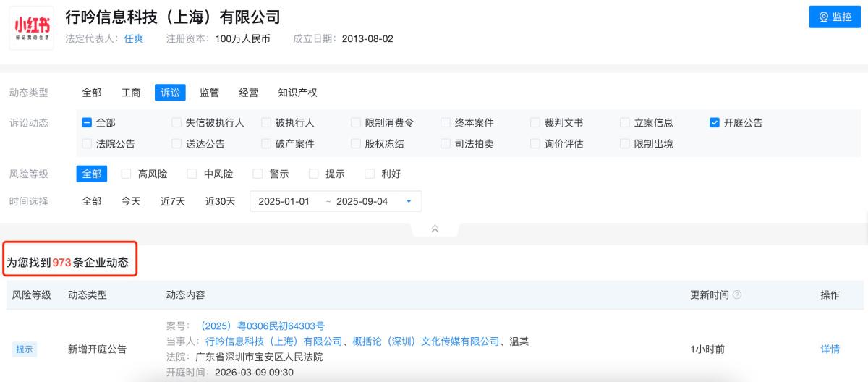Toggle the 诉讼动态 全部 checkbox
Viewport: 868px width, 382px height.
click(87, 123)
